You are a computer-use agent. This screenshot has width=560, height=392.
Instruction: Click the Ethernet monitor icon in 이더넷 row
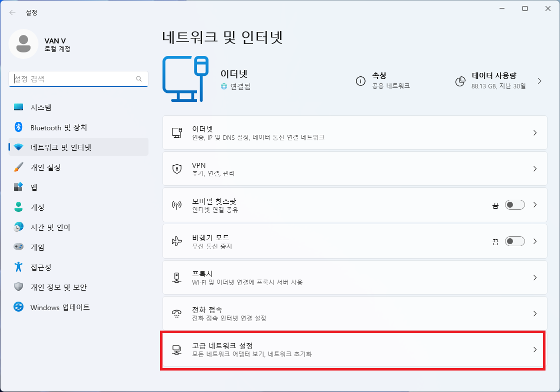tap(176, 132)
